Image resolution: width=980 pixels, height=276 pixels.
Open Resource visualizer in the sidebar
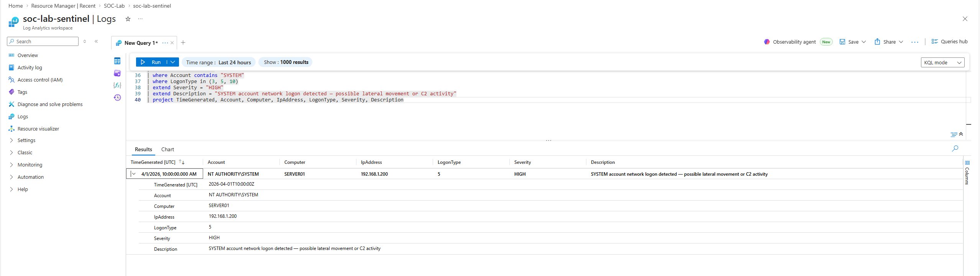(38, 129)
